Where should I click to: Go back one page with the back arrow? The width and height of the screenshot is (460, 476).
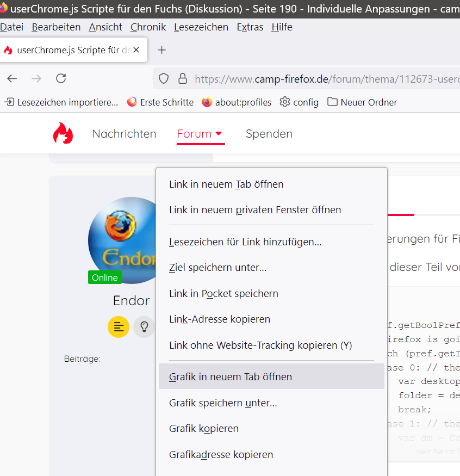(12, 79)
